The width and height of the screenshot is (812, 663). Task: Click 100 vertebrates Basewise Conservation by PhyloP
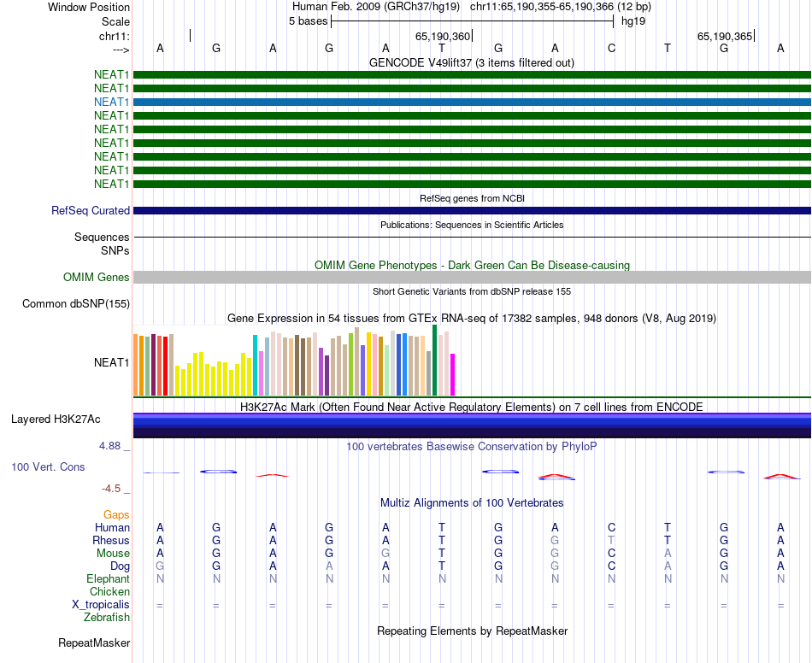coord(472,446)
